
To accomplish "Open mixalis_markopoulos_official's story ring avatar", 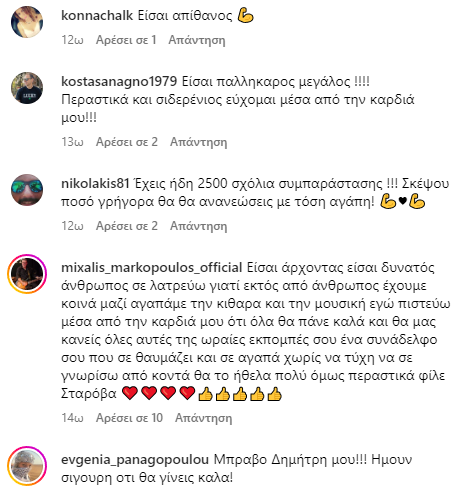I will 27,274.
